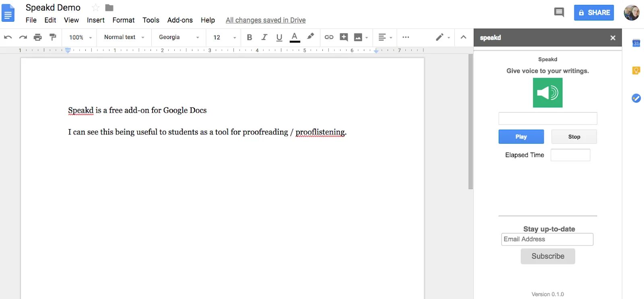Open the Format menu
This screenshot has height=299, width=644.
[124, 20]
